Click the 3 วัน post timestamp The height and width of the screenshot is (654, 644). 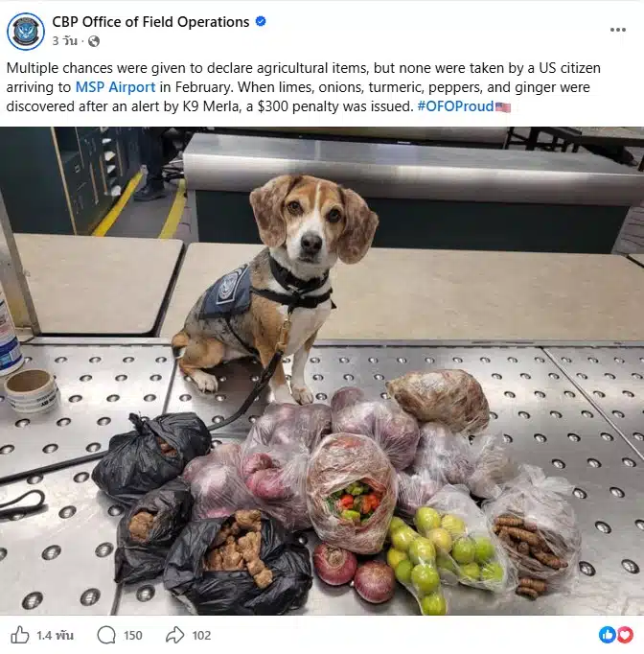point(64,41)
